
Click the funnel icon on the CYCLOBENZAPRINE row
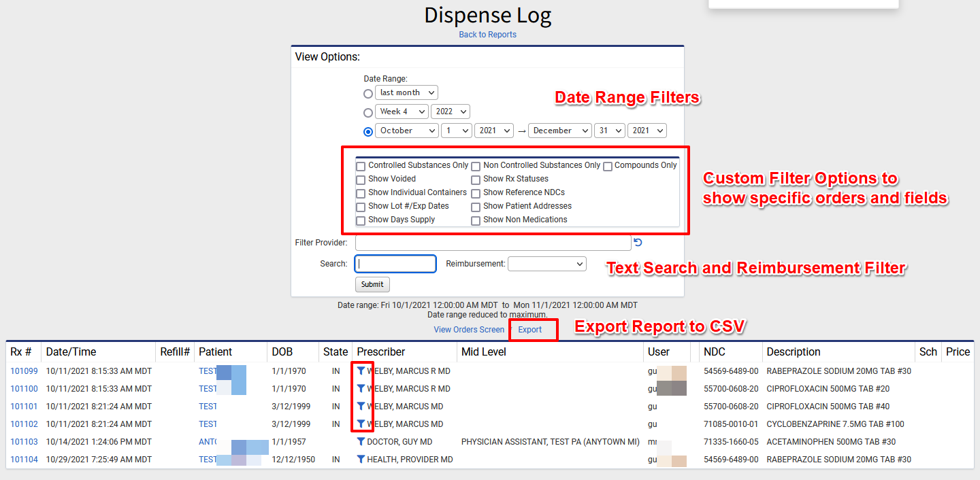coord(361,424)
